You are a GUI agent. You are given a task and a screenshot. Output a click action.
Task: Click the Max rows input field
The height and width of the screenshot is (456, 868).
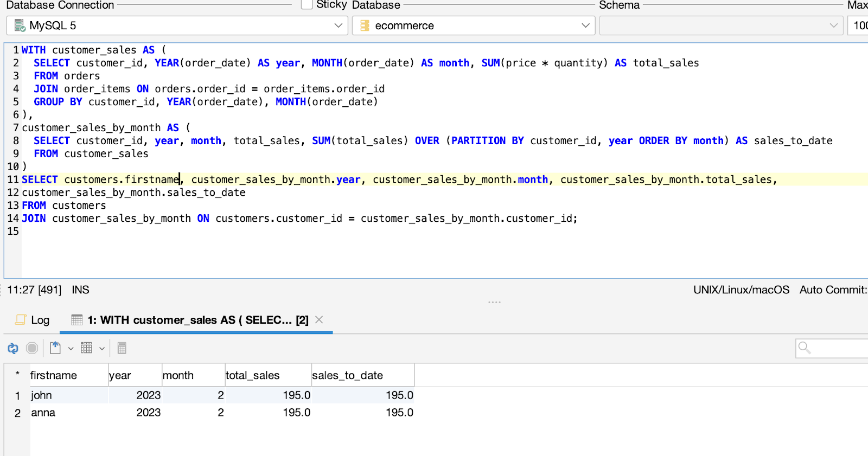point(858,25)
